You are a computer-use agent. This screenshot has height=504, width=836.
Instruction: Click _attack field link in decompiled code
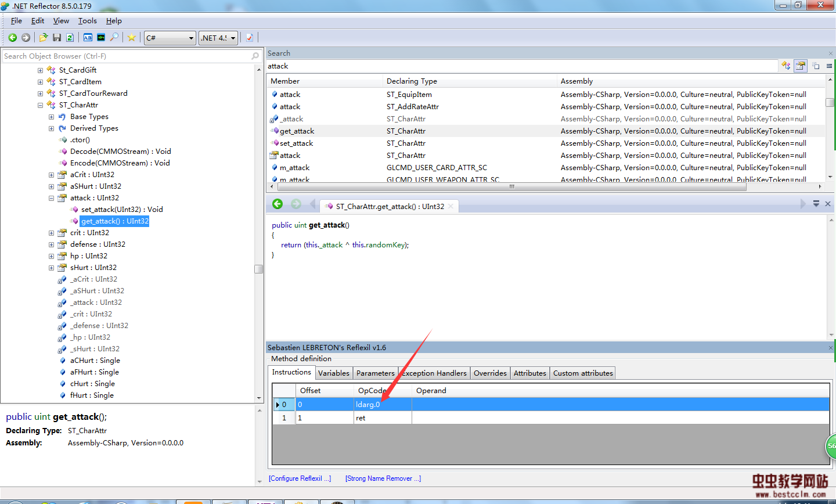pos(332,245)
